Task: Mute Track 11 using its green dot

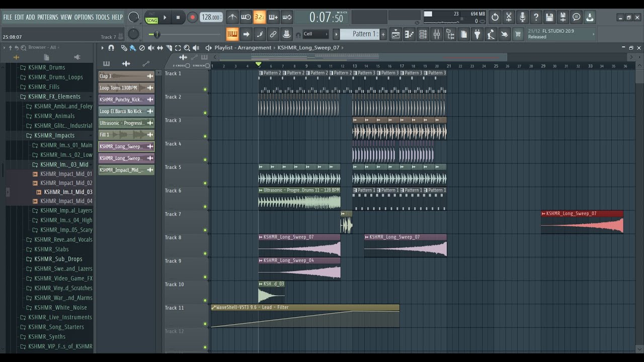Action: click(205, 324)
